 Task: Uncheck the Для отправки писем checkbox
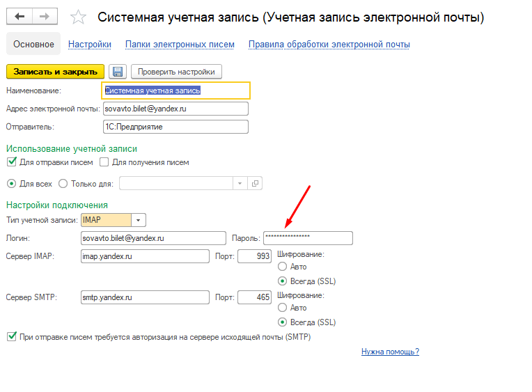[x=11, y=162]
